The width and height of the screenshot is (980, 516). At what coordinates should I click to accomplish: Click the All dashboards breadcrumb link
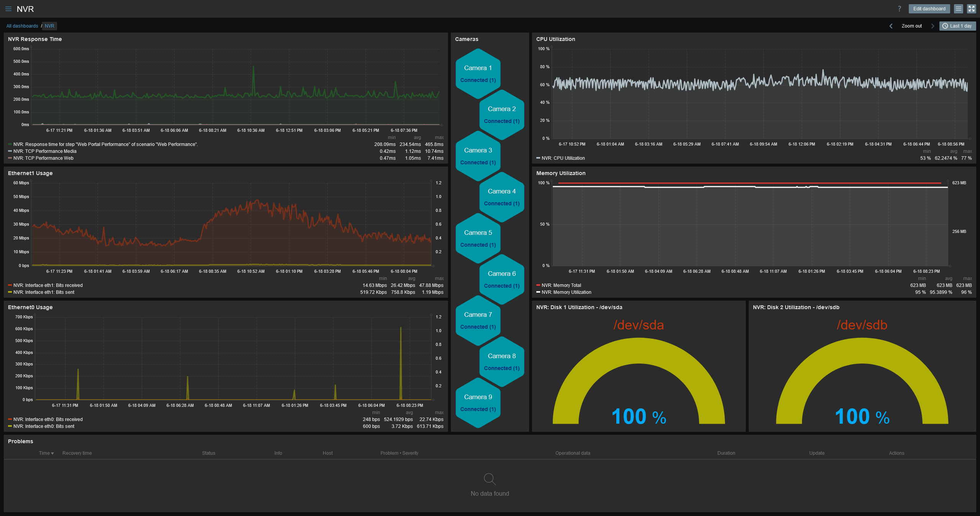click(x=22, y=25)
